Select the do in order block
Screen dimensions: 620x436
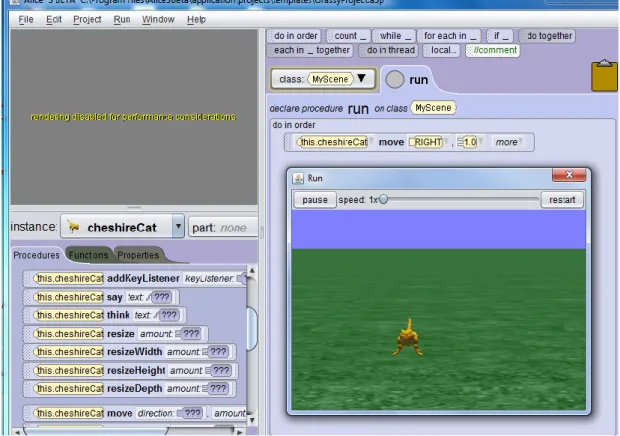pos(293,36)
